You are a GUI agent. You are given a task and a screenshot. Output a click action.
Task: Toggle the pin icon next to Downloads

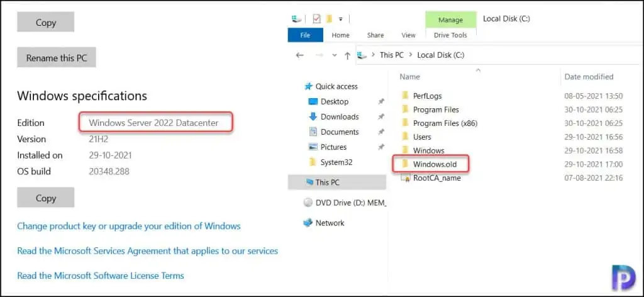[381, 116]
